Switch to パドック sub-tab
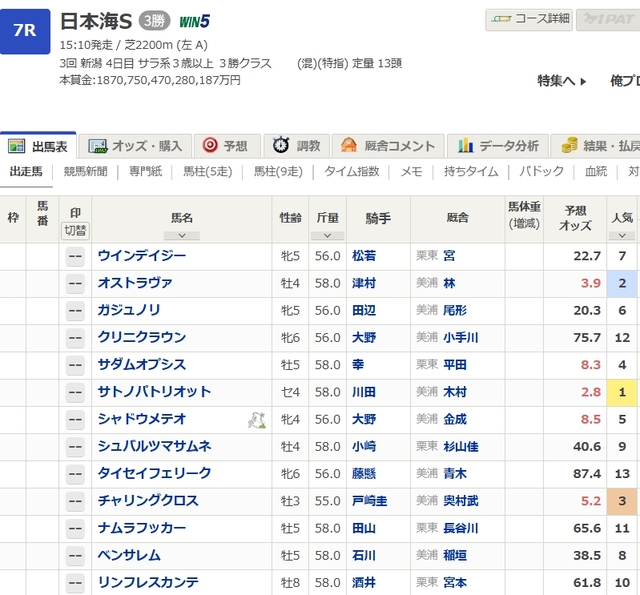The height and width of the screenshot is (595, 640). coord(542,171)
